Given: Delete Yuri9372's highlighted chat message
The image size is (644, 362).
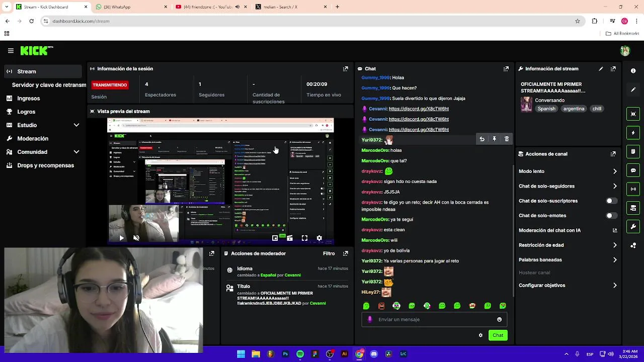Looking at the screenshot, I should pos(507,139).
